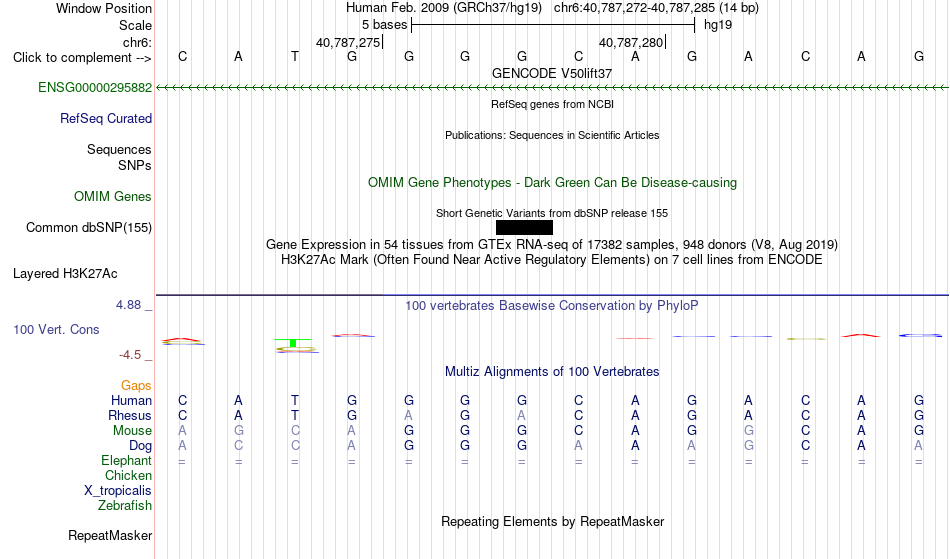Select the Mouse species row label
The image size is (950, 559).
pos(132,431)
